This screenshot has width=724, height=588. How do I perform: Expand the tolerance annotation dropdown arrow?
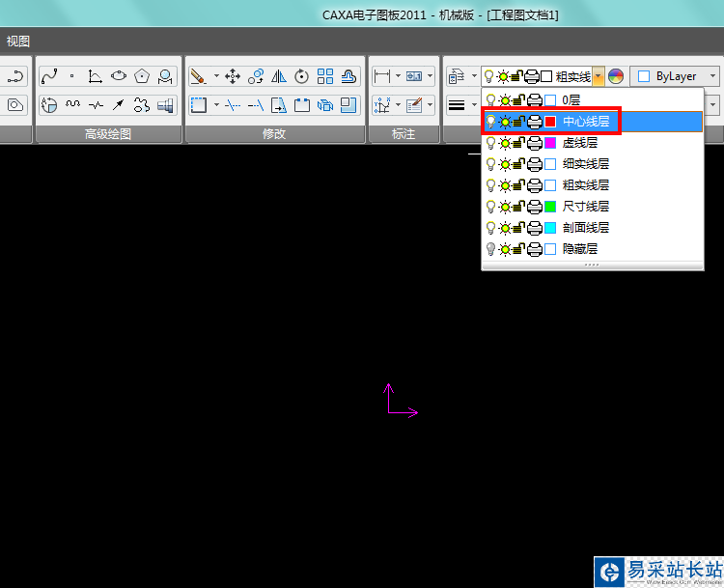pyautogui.click(x=430, y=76)
